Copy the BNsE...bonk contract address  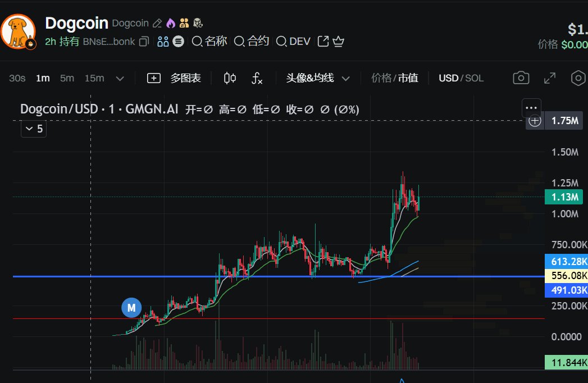[144, 41]
